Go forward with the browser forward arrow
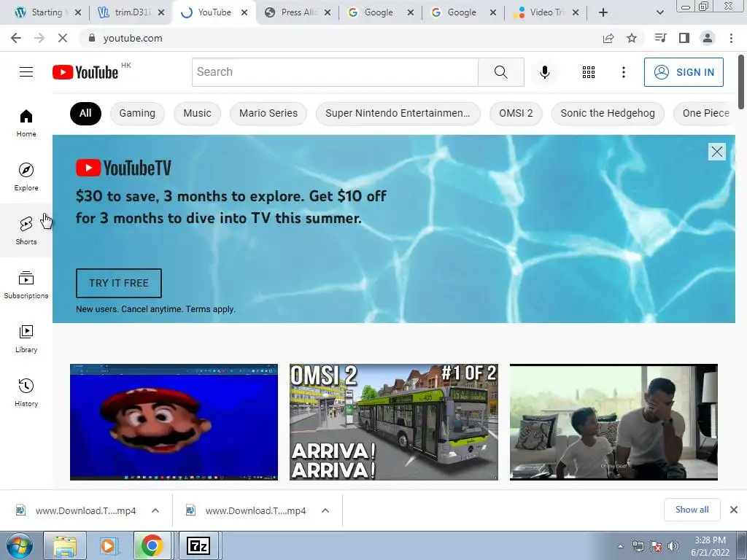 click(x=39, y=38)
